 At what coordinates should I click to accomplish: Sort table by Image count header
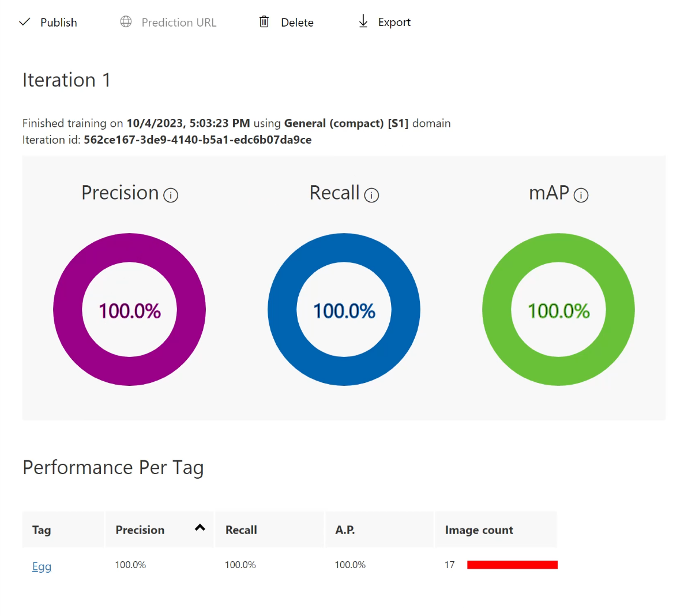click(x=479, y=530)
